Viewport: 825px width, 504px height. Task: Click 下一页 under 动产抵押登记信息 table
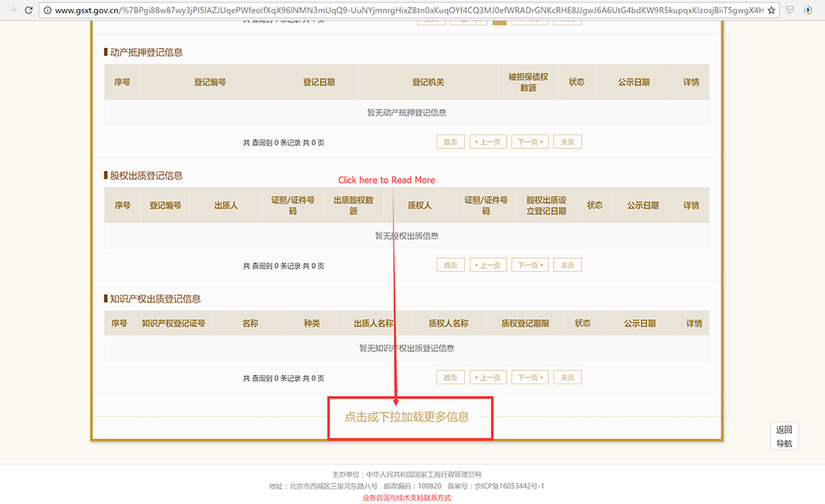530,142
